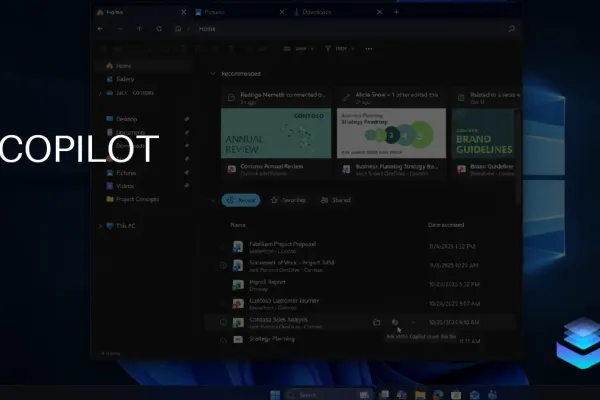Viewport: 600px width, 400px height.
Task: Sort by the Date accessed column header
Action: (x=446, y=225)
